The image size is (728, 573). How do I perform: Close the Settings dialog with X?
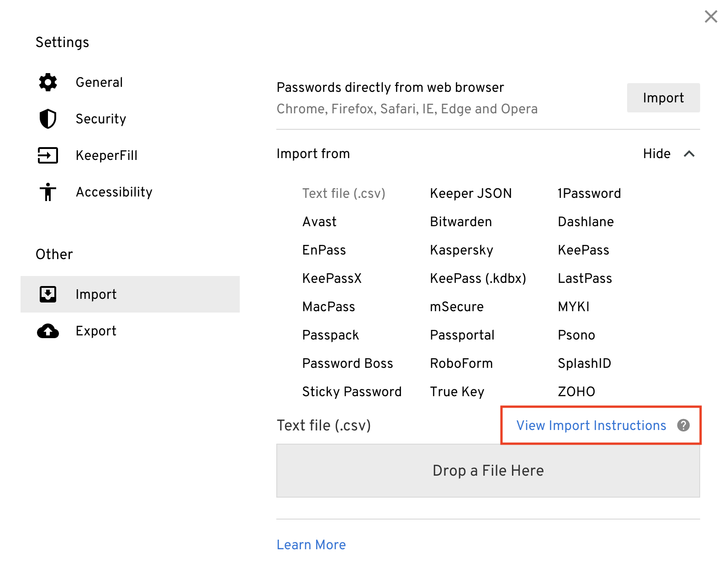click(x=711, y=16)
